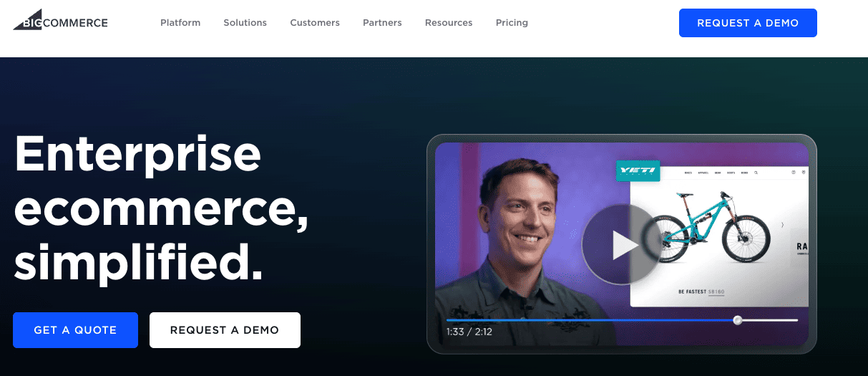This screenshot has width=868, height=376.
Task: Click the white Request a Demo hero button
Action: (225, 330)
